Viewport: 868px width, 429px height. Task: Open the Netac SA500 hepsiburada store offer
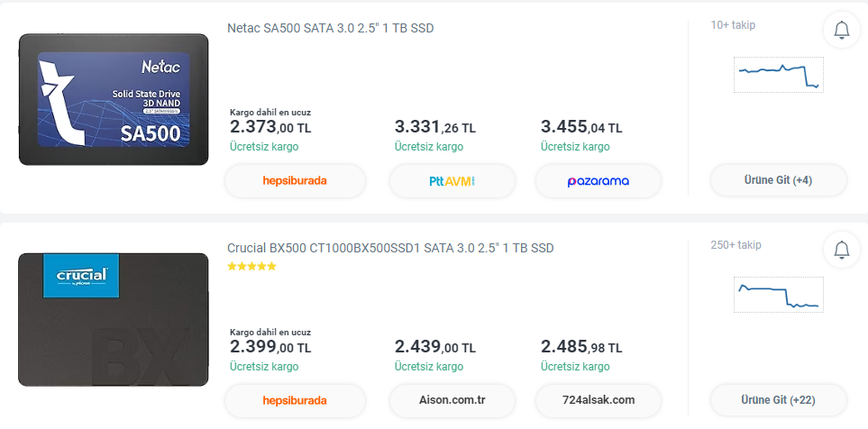295,181
